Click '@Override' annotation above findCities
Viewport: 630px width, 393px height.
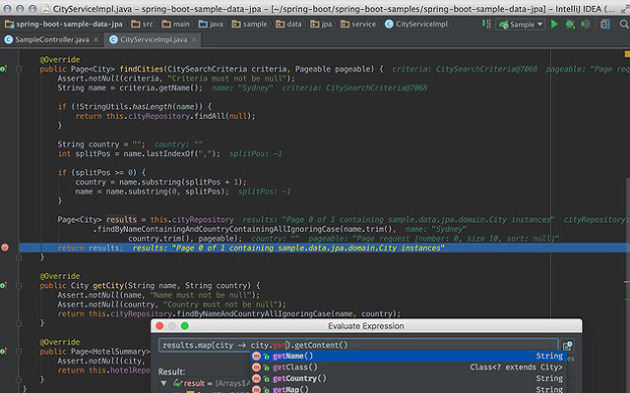tap(59, 59)
